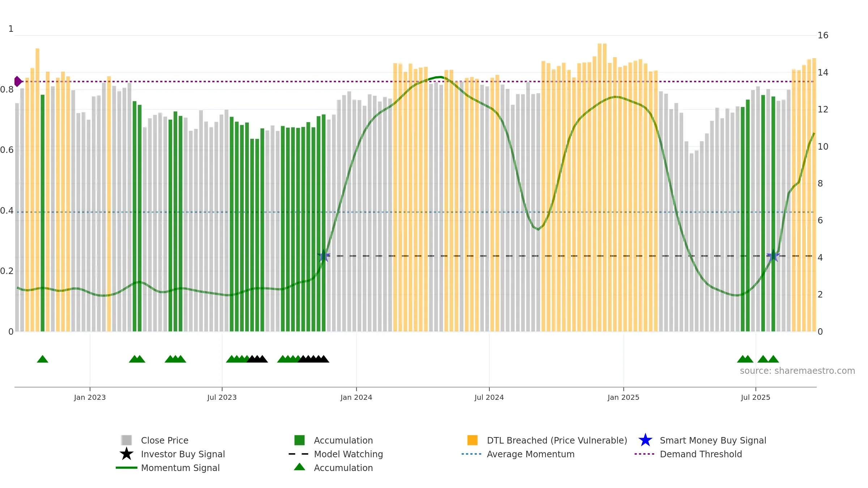Click the green Accumulation square legend swatch

coord(299,440)
